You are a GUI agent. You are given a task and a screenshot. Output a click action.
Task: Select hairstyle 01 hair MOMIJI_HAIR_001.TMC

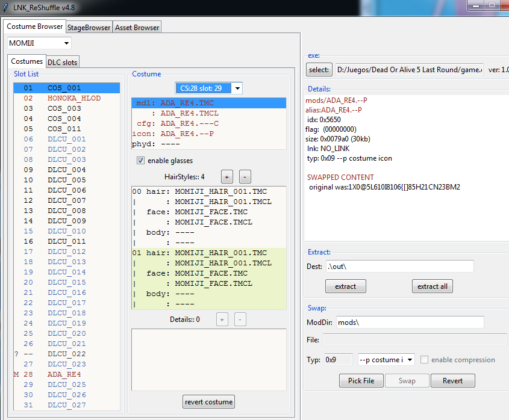coord(209,253)
